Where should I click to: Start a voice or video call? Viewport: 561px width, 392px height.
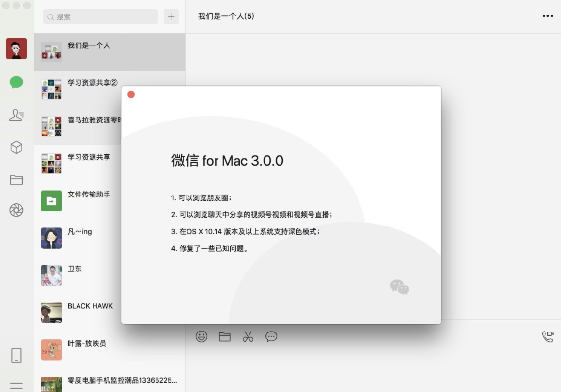pyautogui.click(x=548, y=336)
